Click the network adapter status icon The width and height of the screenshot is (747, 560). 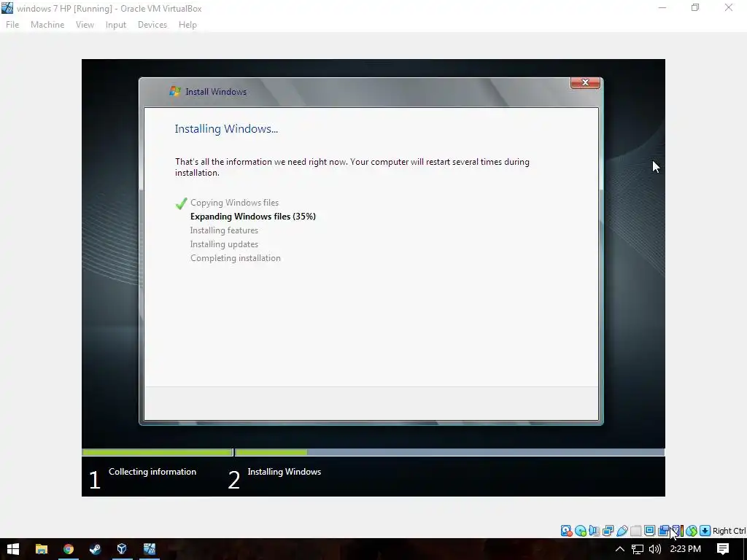click(608, 531)
